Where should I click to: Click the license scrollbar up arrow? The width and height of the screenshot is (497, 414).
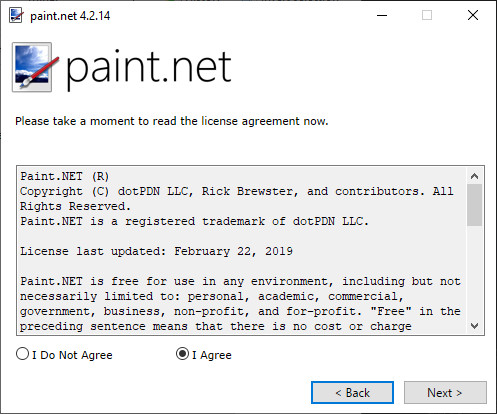coord(474,176)
